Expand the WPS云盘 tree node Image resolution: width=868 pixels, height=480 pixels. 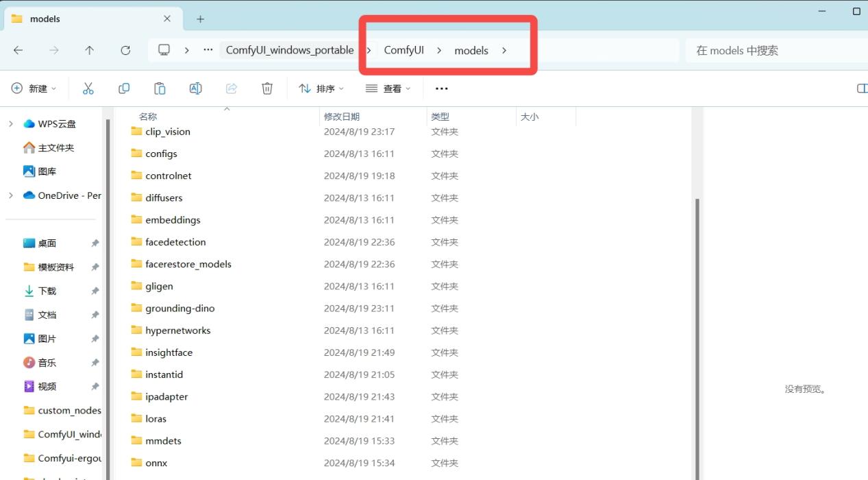[10, 124]
